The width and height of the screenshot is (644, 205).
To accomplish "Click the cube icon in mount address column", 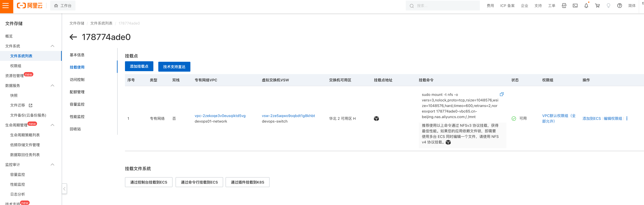I will click(376, 119).
